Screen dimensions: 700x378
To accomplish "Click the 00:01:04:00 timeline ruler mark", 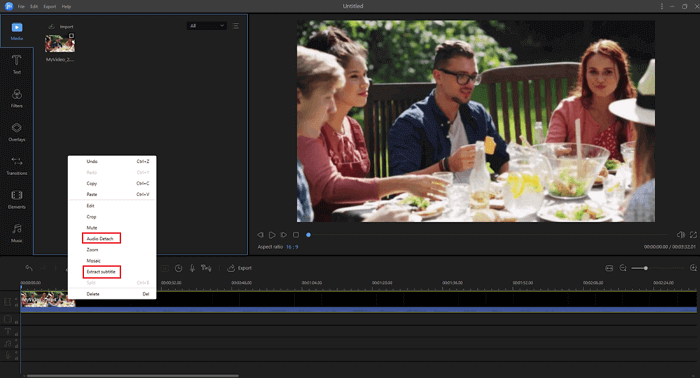I will pyautogui.click(x=312, y=282).
